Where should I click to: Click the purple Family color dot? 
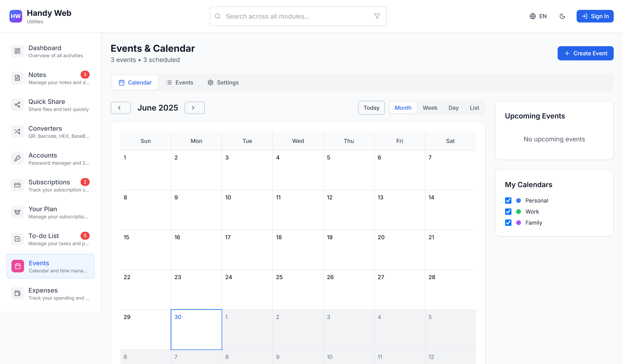coord(518,223)
